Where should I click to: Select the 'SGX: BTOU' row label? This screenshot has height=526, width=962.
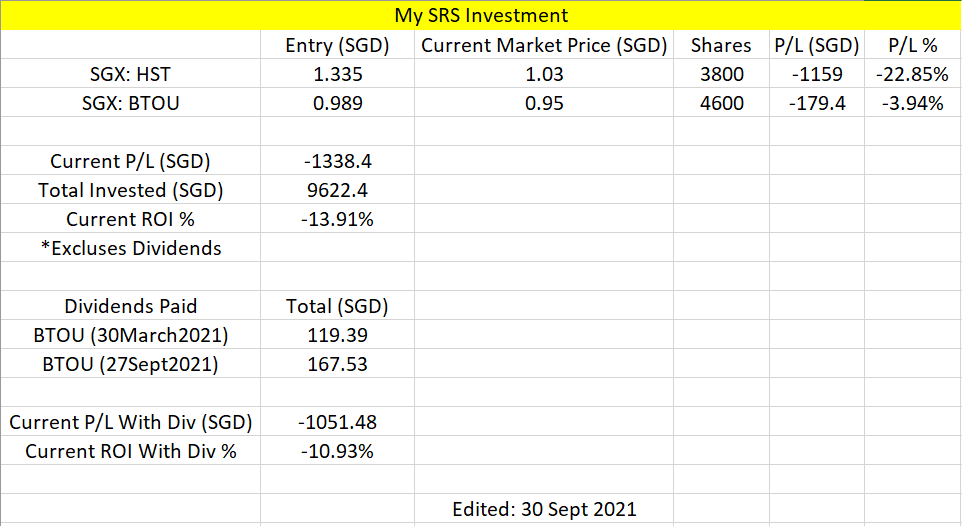pyautogui.click(x=130, y=102)
